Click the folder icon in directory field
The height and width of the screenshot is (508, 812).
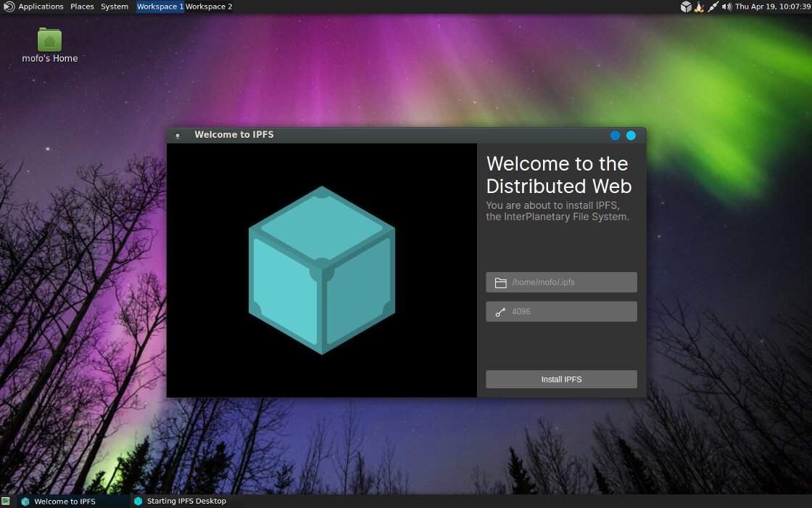tap(500, 282)
